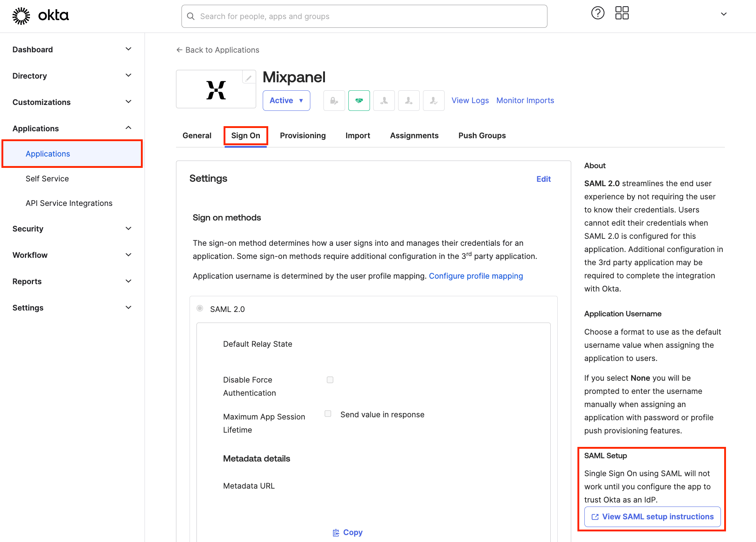Click the user push provisioning icon
This screenshot has width=756, height=542.
pyautogui.click(x=409, y=100)
